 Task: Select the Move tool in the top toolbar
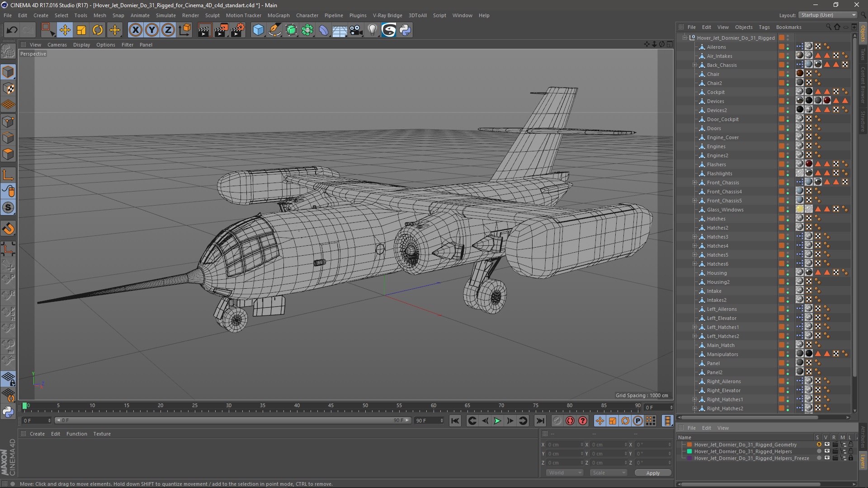point(65,30)
